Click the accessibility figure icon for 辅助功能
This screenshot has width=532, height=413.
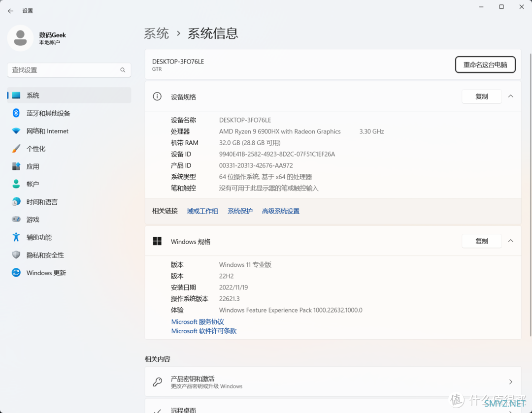(16, 237)
